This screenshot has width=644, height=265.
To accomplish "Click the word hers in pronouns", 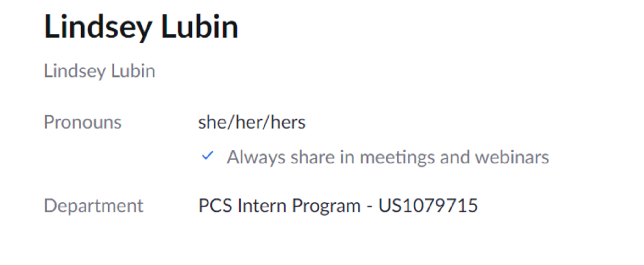I will [x=288, y=122].
